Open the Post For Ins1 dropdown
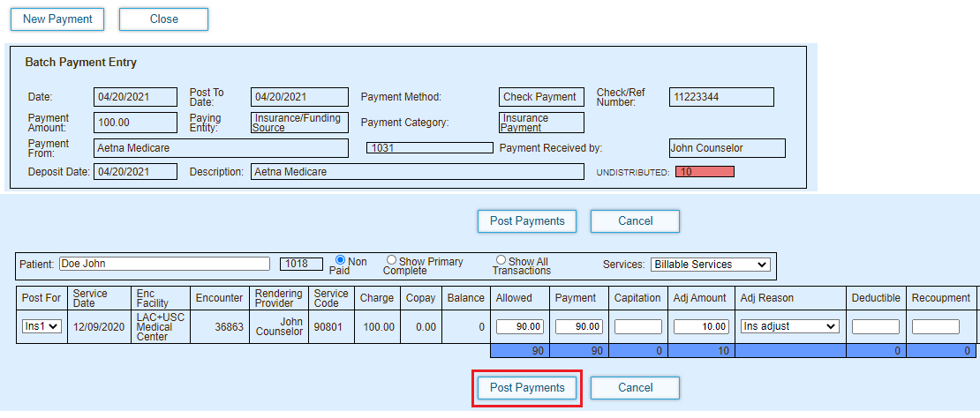 click(41, 326)
